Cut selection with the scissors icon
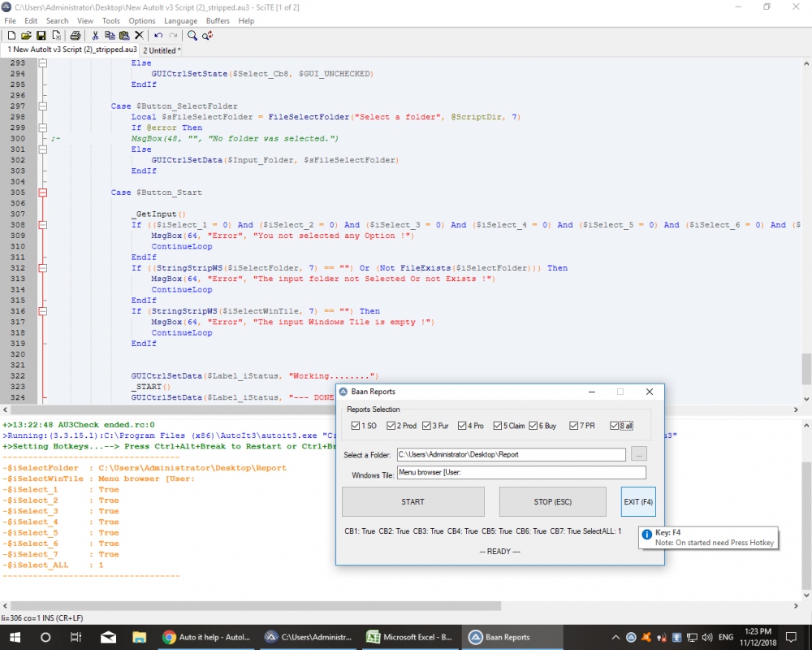The width and height of the screenshot is (812, 650). 95,35
